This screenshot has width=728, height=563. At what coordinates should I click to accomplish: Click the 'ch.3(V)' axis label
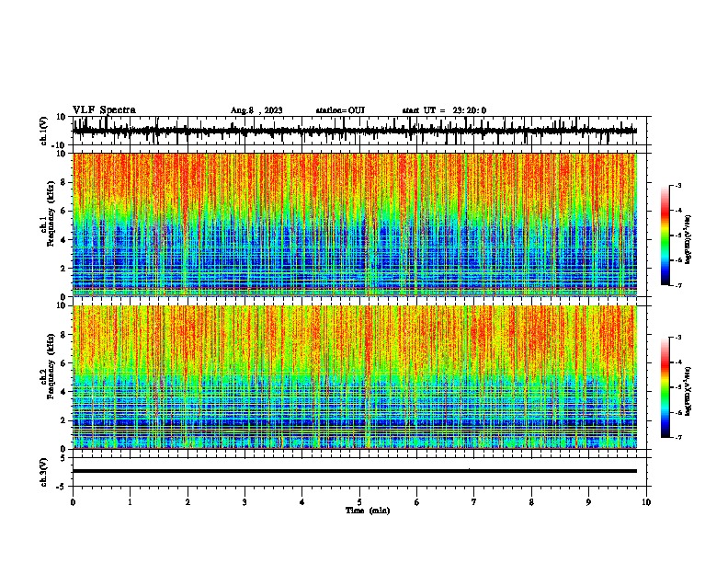(44, 472)
